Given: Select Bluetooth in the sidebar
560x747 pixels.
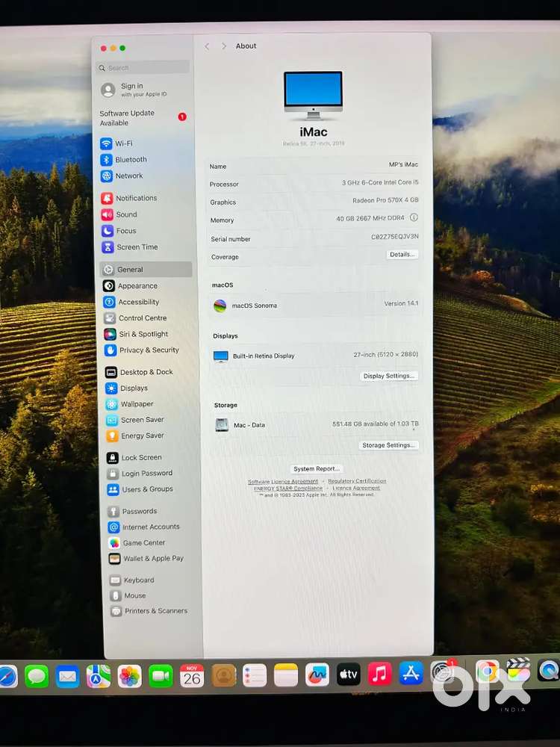Looking at the screenshot, I should coord(130,160).
